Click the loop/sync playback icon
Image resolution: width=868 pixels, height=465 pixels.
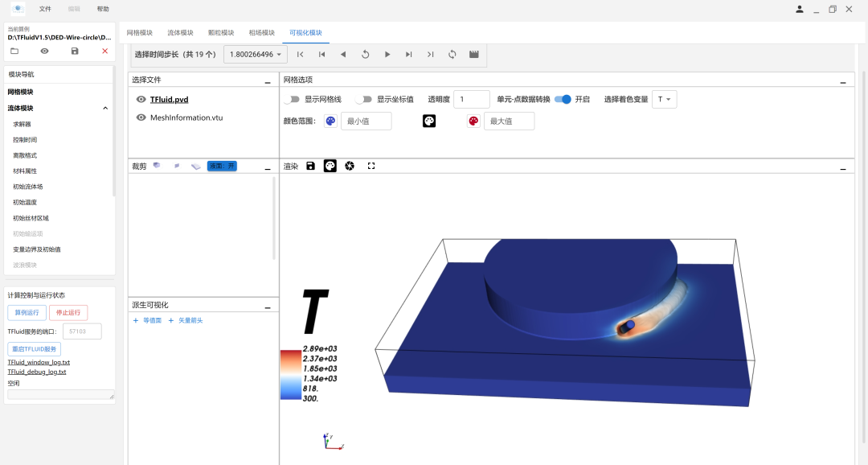(452, 55)
